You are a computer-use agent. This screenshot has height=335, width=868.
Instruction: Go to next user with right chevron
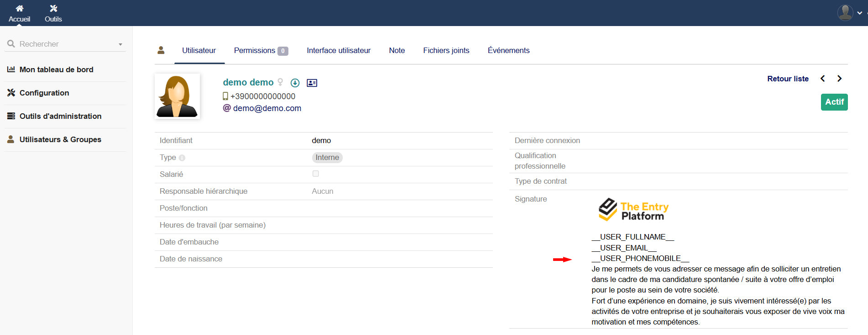click(x=839, y=79)
